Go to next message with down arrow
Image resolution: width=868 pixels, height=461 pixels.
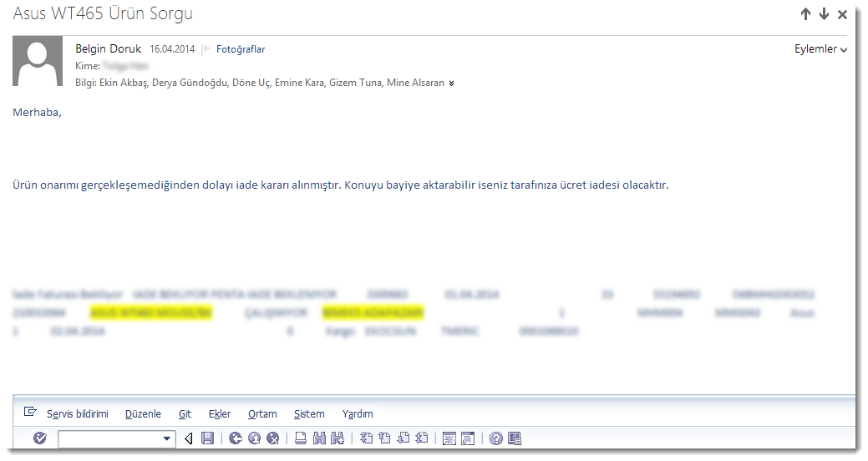(824, 14)
